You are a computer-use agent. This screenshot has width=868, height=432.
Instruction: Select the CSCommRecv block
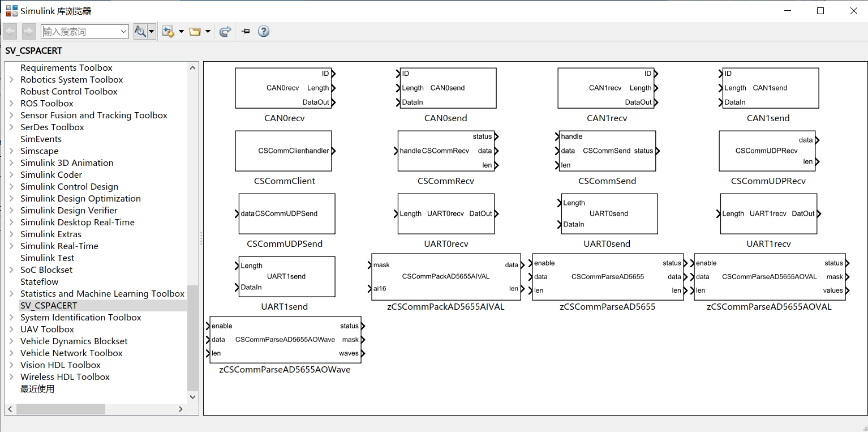(446, 151)
